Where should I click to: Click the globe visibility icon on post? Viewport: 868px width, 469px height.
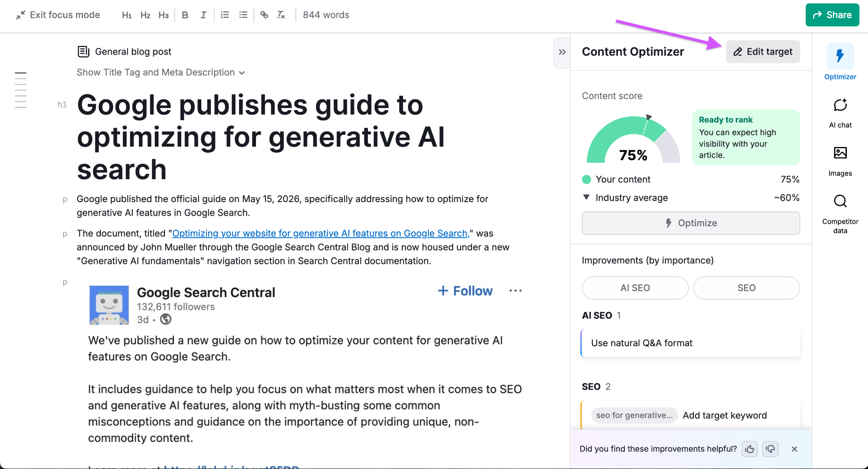click(166, 319)
